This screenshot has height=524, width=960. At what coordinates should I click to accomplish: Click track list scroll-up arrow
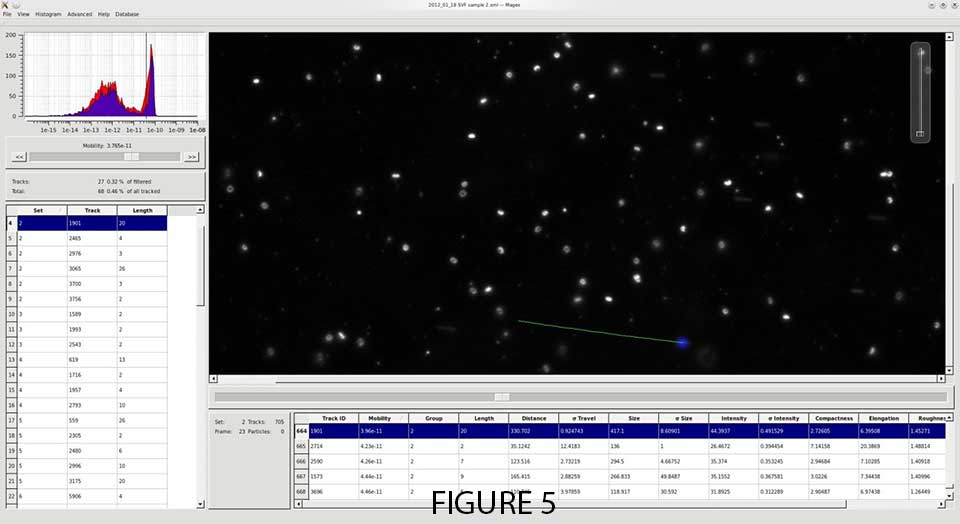(x=200, y=210)
